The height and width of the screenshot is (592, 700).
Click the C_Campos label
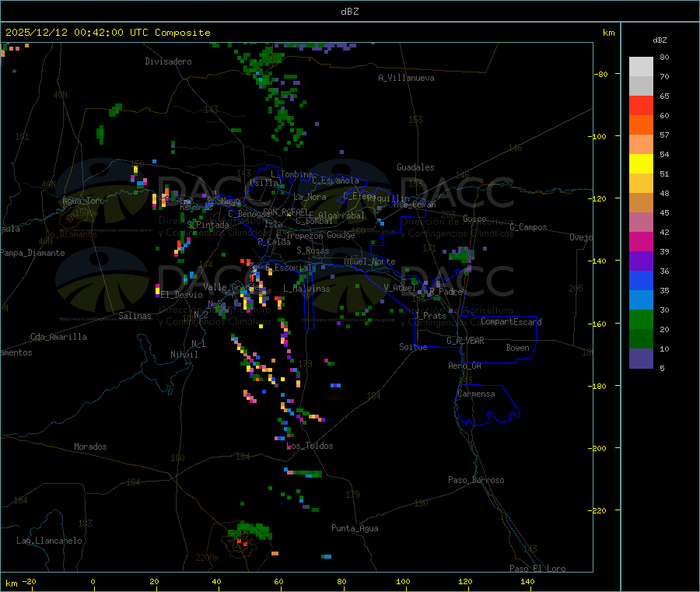pos(529,227)
